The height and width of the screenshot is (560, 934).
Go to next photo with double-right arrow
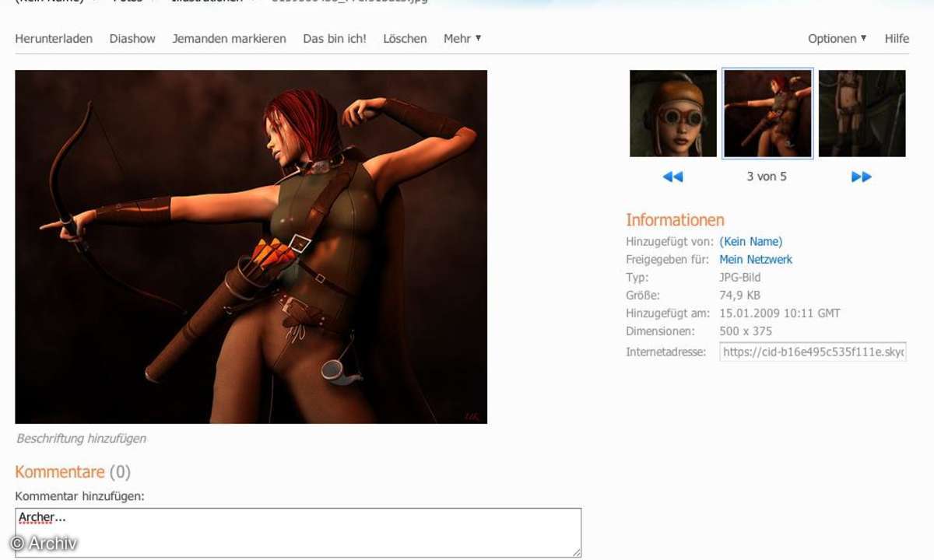point(861,177)
